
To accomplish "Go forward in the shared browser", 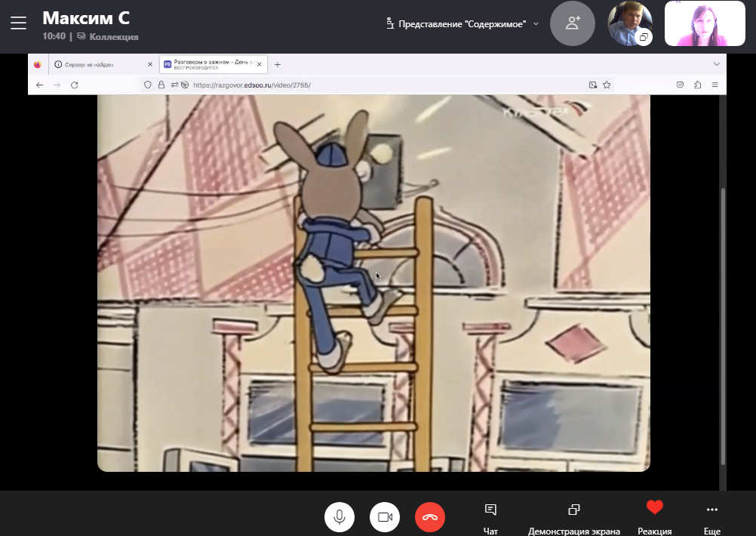I will 57,85.
